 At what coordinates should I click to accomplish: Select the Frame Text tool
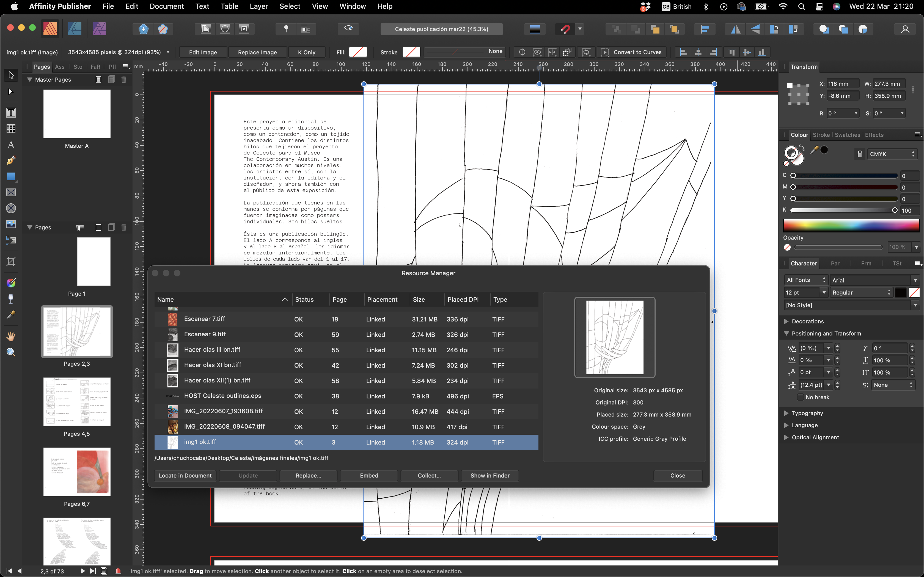point(11,113)
